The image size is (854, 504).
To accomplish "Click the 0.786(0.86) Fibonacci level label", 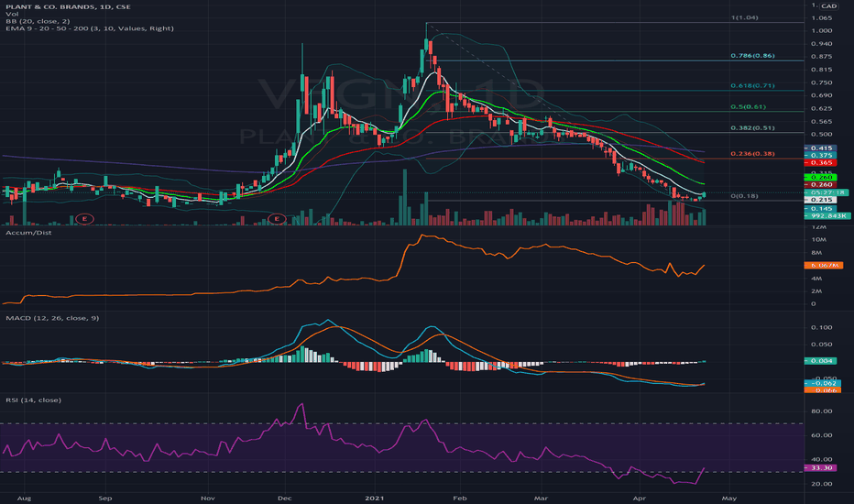I will tap(752, 56).
